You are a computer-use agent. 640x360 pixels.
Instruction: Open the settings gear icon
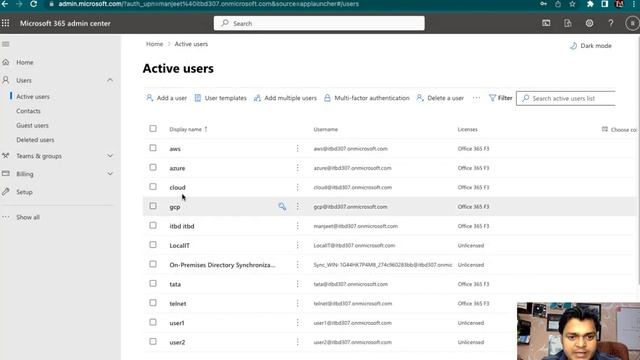coord(589,23)
